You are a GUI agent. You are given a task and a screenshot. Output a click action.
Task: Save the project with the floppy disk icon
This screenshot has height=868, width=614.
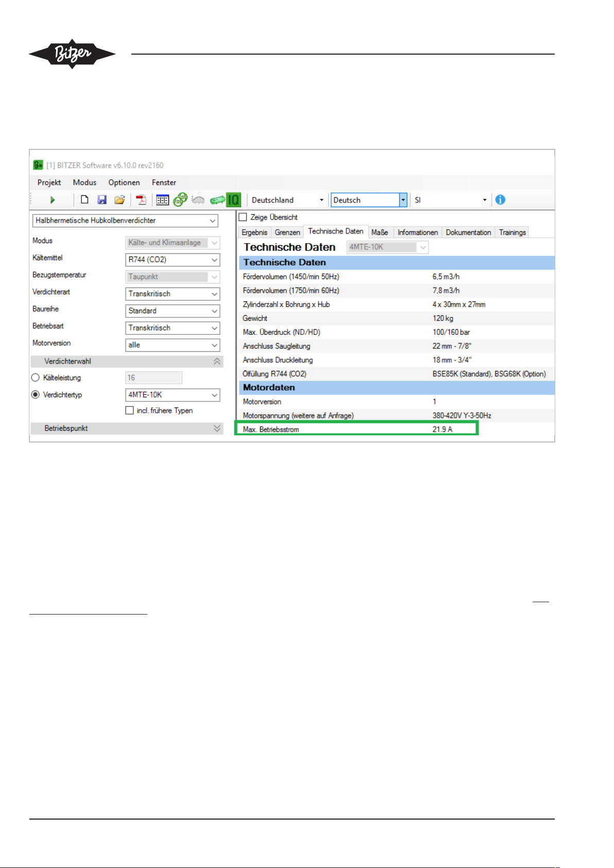tap(102, 200)
